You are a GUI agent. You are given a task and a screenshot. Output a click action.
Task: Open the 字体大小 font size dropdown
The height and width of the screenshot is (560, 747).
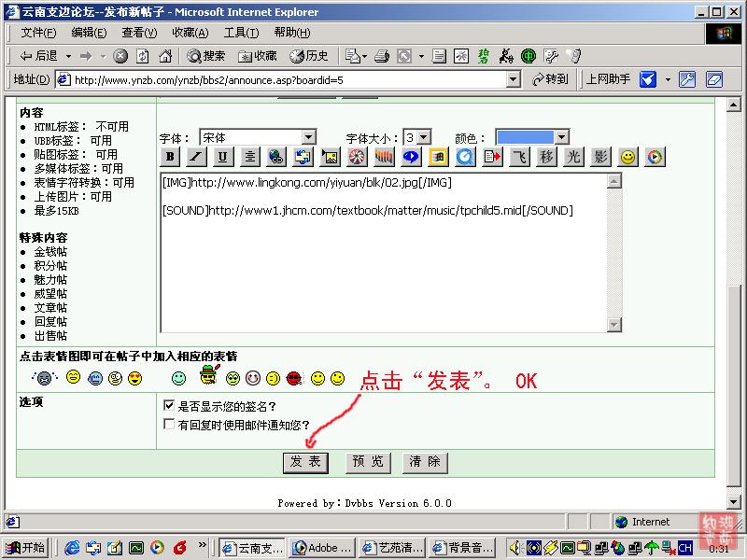pos(423,137)
